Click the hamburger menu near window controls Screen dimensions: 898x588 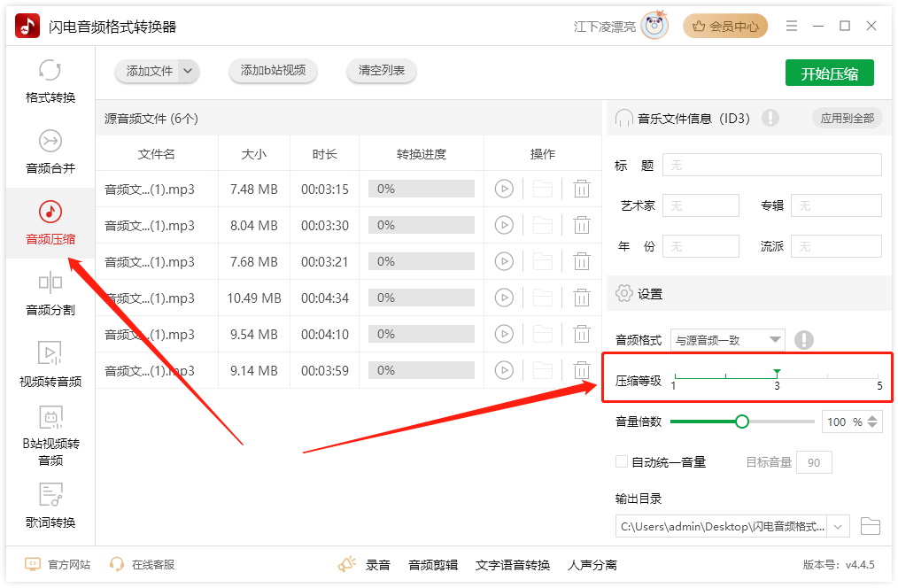click(792, 26)
